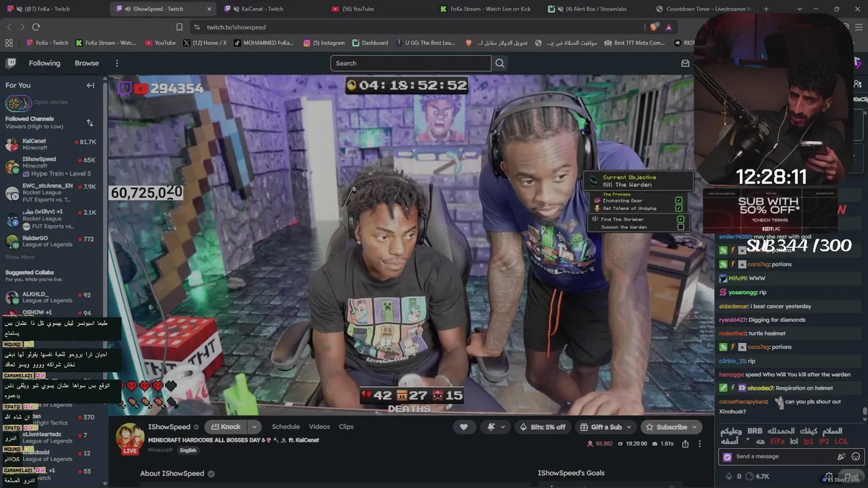Open the Instagram bookmark
Viewport: 868px width, 488px height.
tap(323, 43)
